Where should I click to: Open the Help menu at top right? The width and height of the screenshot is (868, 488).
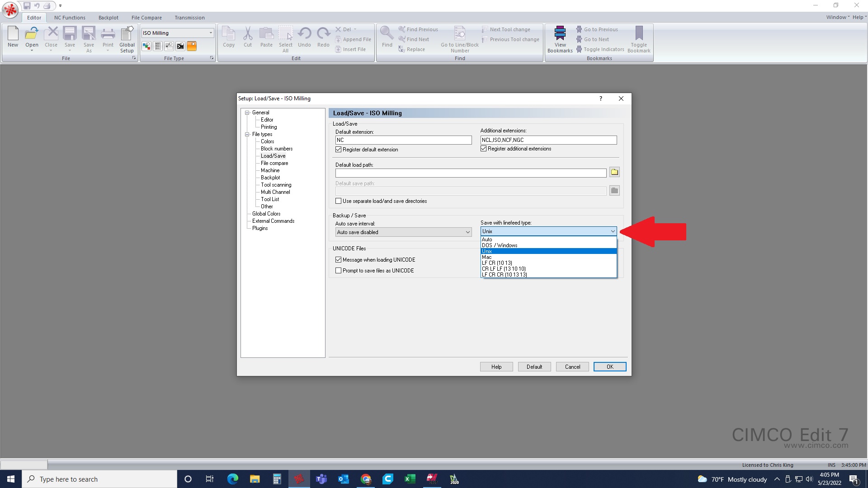pyautogui.click(x=859, y=17)
